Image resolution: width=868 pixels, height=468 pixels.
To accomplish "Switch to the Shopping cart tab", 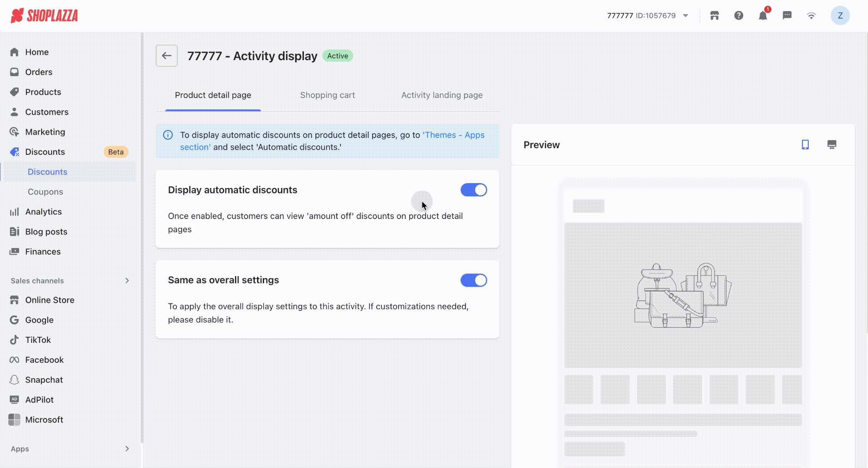I will click(327, 95).
